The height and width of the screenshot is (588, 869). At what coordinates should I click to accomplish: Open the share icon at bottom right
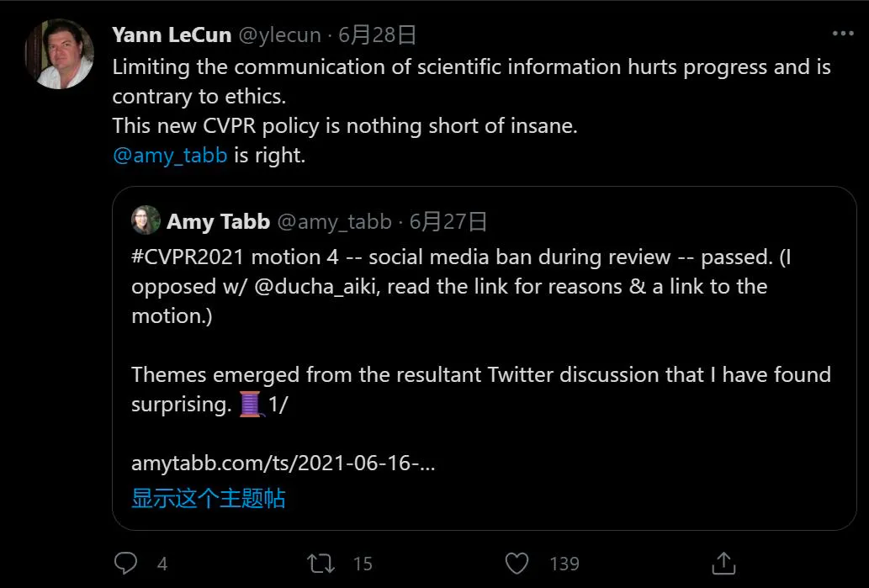[723, 563]
